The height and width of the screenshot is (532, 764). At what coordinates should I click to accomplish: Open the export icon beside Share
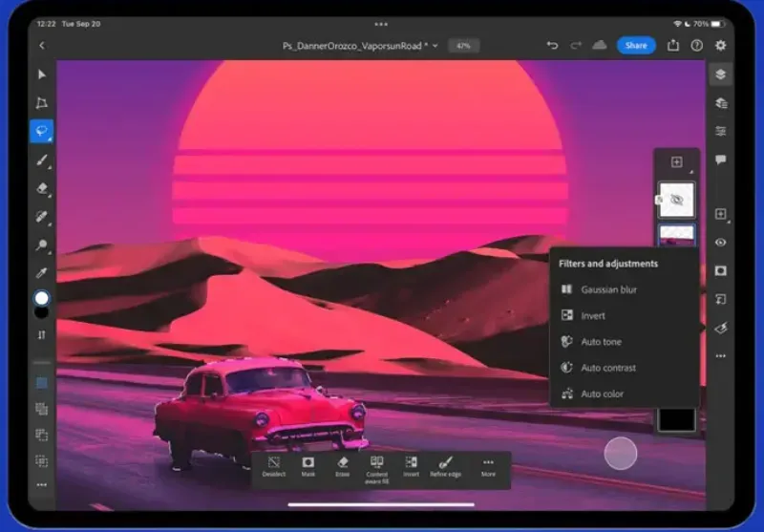pyautogui.click(x=673, y=45)
